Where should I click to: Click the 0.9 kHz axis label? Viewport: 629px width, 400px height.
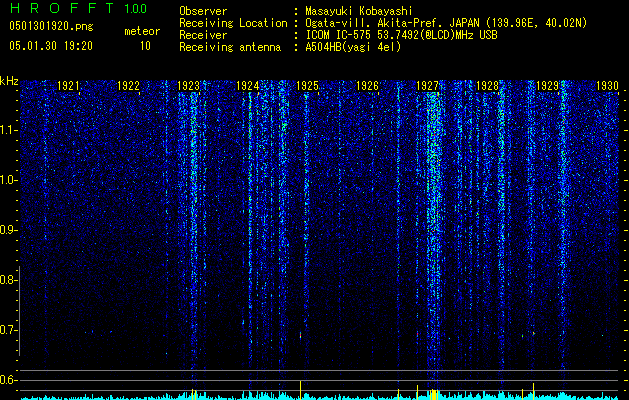coord(8,230)
